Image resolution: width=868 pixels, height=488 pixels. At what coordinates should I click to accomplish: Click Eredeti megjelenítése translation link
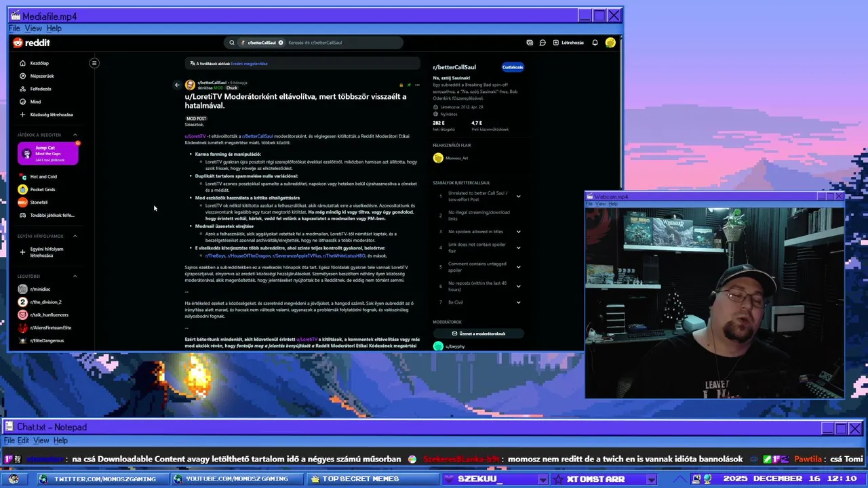coord(250,64)
